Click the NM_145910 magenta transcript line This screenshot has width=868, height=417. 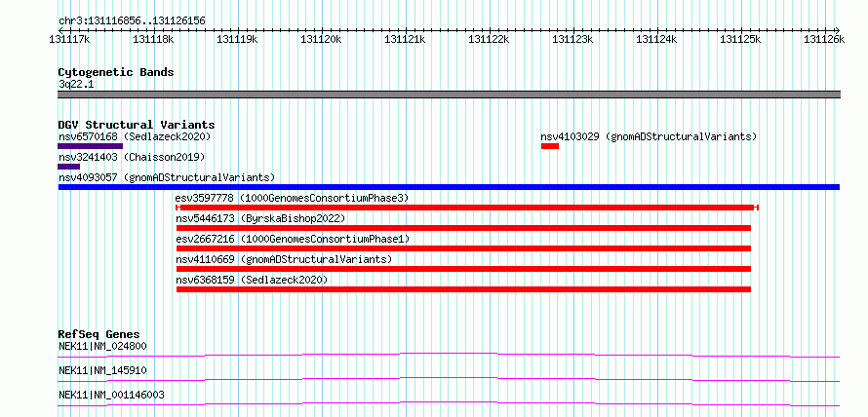pyautogui.click(x=449, y=379)
